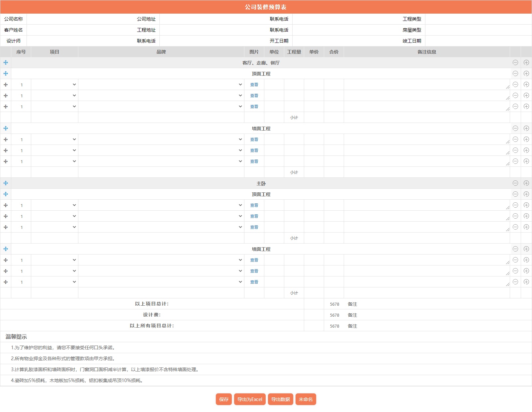The width and height of the screenshot is (532, 412).
Task: Delete the first item row under 客厅 顶面工程
Action: pos(515,84)
